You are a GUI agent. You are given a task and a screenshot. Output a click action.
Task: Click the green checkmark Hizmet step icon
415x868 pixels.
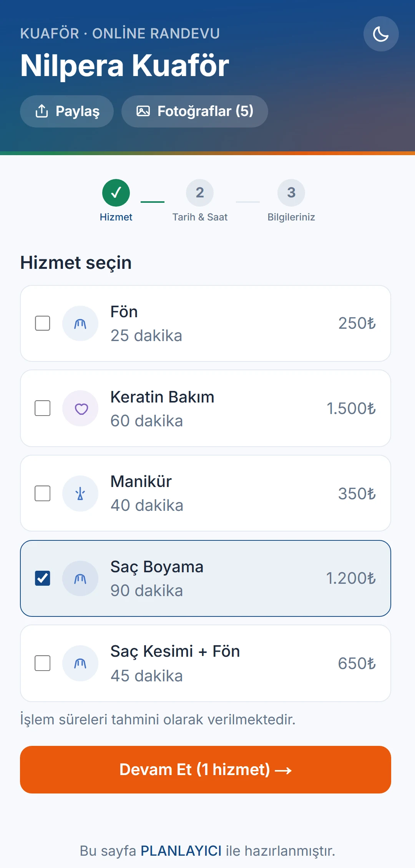(116, 193)
